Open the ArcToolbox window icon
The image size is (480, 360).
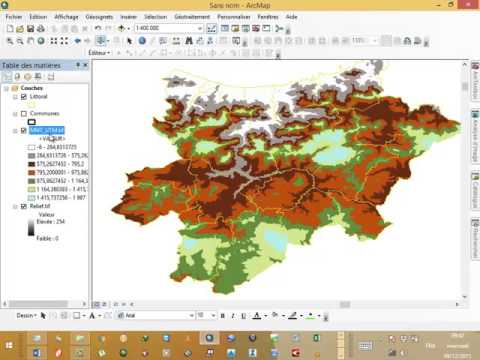click(x=256, y=29)
